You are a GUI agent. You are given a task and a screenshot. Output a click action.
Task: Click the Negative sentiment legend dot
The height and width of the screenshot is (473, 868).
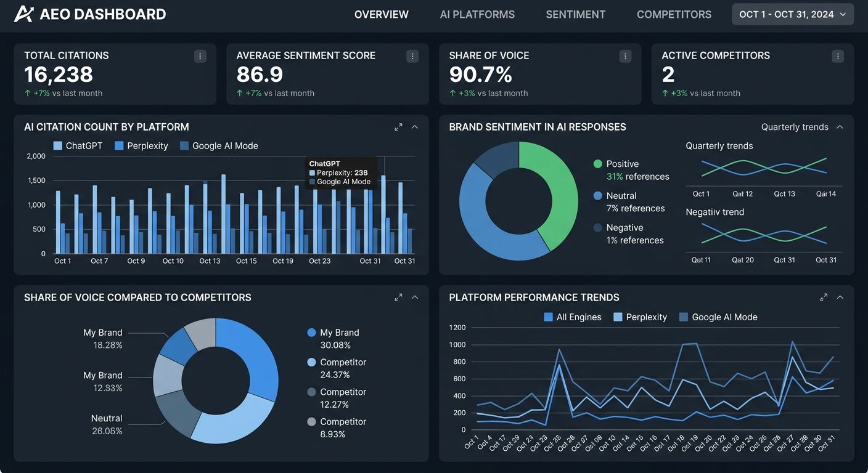tap(597, 228)
